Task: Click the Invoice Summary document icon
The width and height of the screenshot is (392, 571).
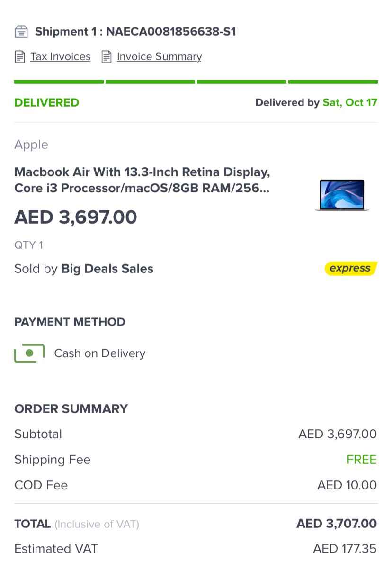Action: point(107,57)
